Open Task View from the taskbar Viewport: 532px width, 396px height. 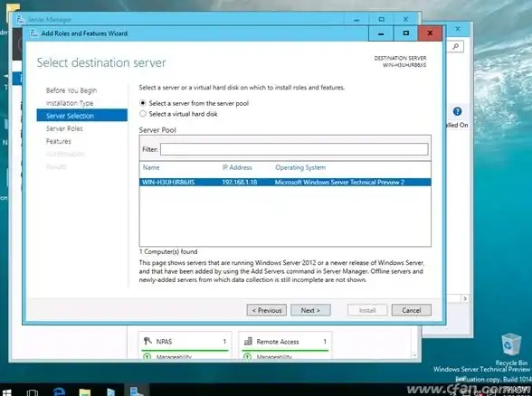coord(33,392)
